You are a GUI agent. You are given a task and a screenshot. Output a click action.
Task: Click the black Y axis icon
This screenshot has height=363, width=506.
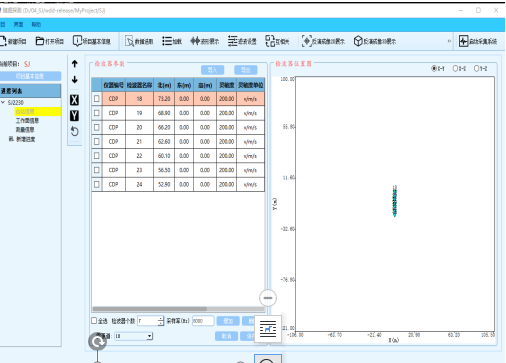coord(75,116)
